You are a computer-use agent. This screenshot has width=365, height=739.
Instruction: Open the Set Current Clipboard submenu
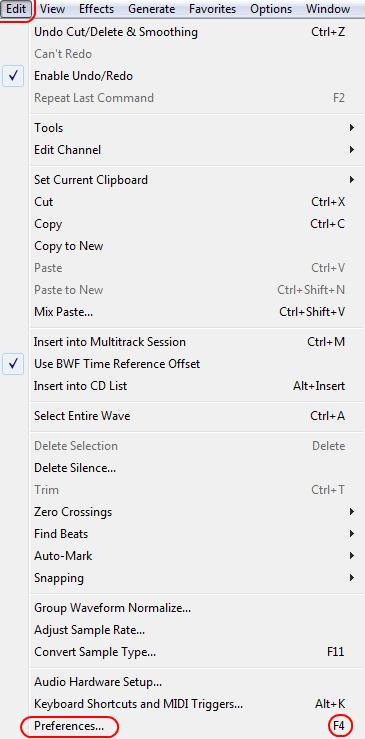[189, 180]
